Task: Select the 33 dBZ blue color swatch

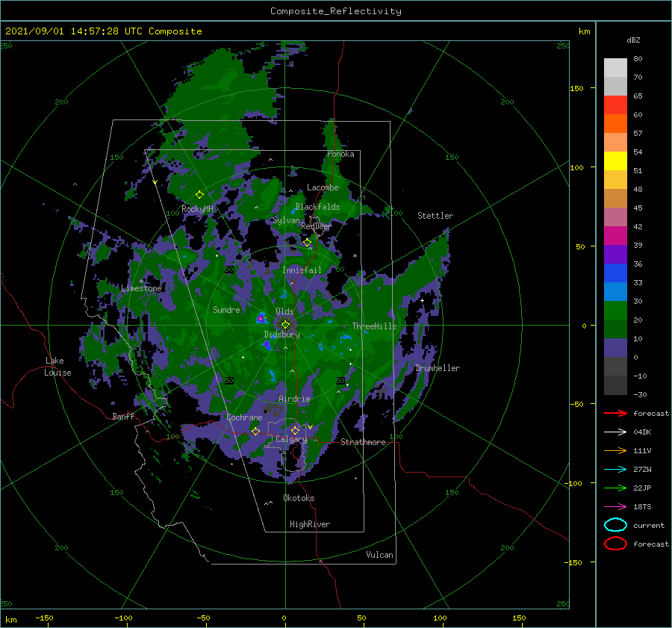Action: tap(615, 291)
